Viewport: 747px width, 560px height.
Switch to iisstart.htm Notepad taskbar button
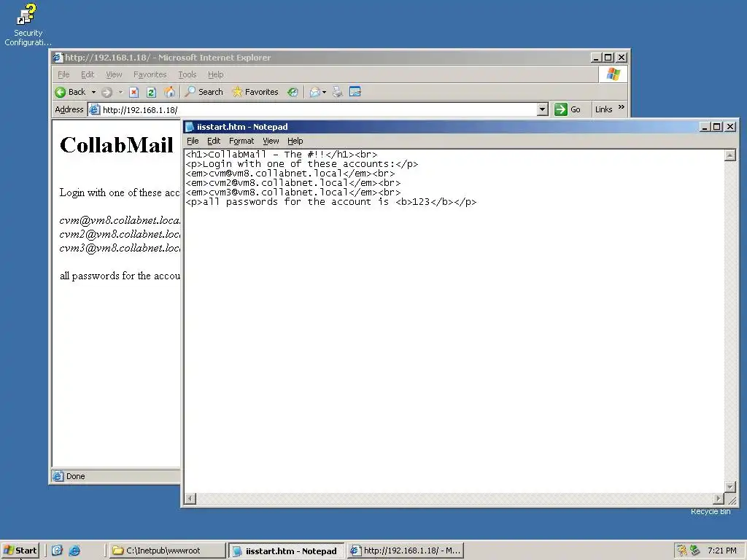tap(286, 551)
